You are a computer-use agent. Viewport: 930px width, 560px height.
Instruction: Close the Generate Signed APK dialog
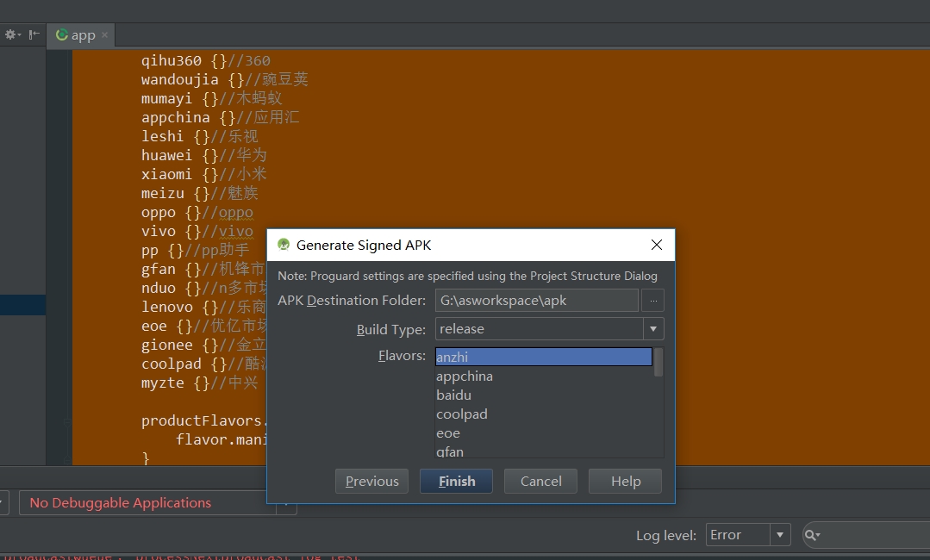click(657, 245)
